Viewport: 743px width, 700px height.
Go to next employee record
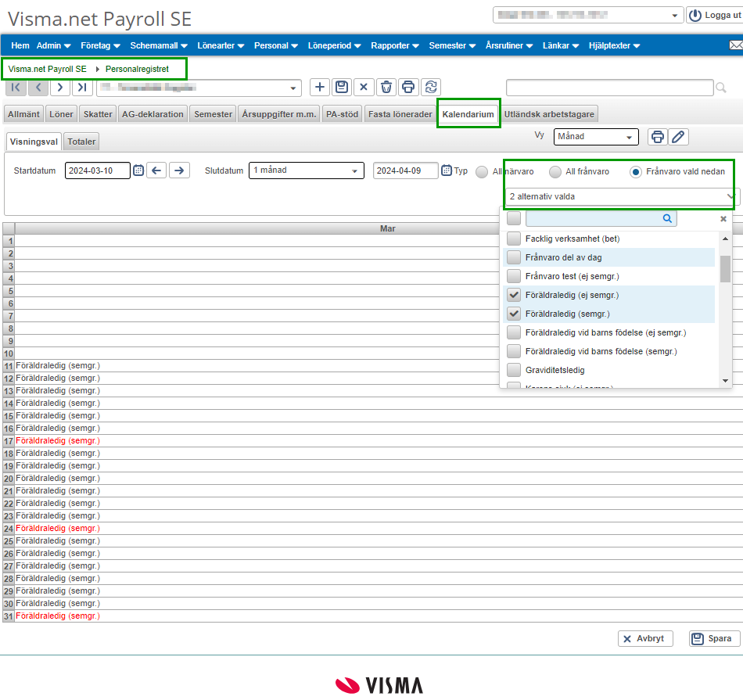[60, 87]
